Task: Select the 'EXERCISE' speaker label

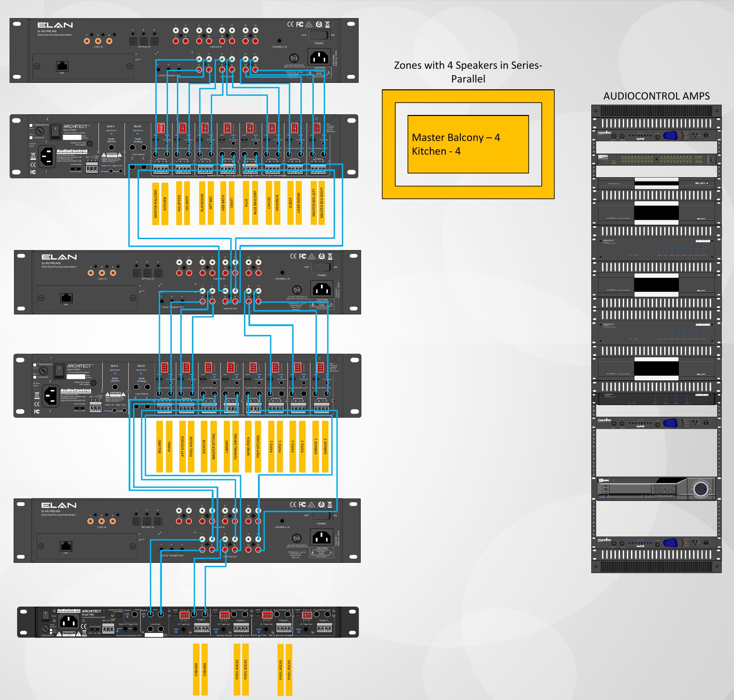Action: point(204,446)
